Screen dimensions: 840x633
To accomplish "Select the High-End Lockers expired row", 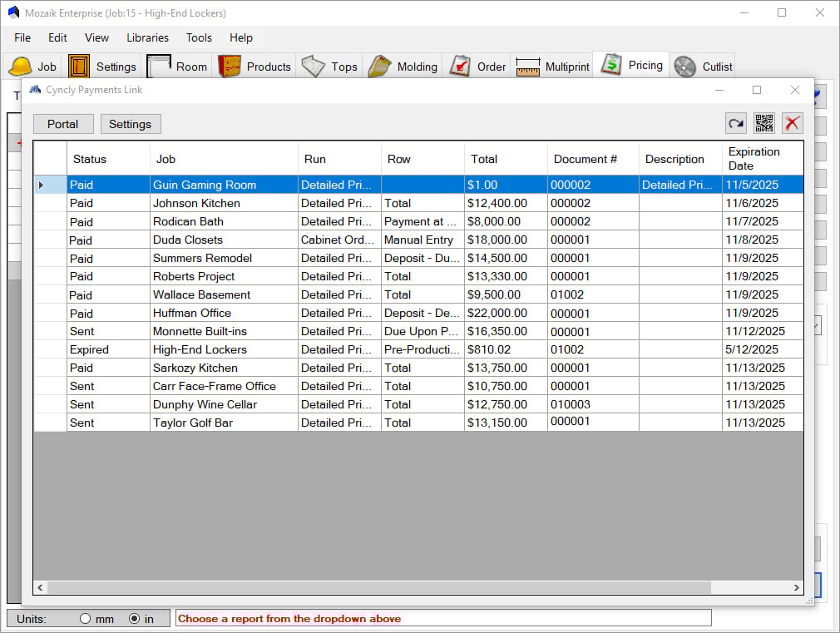I will (200, 349).
